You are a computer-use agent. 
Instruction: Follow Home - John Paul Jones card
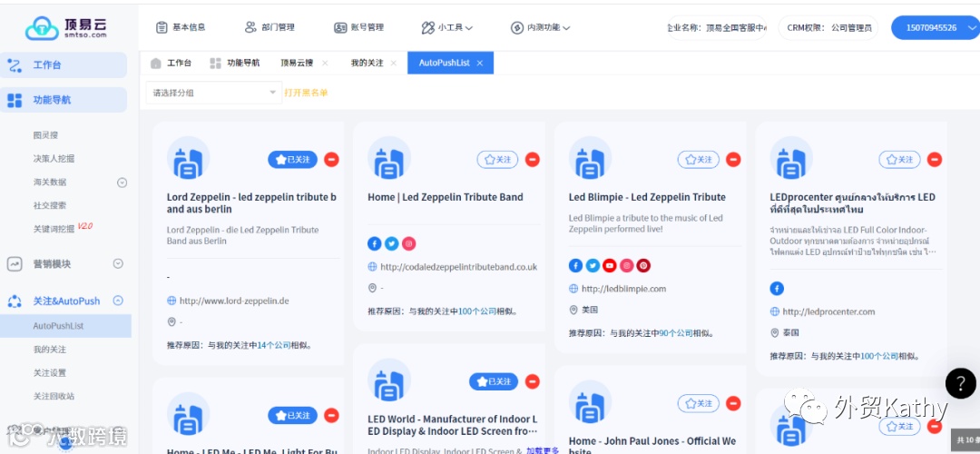coord(698,403)
